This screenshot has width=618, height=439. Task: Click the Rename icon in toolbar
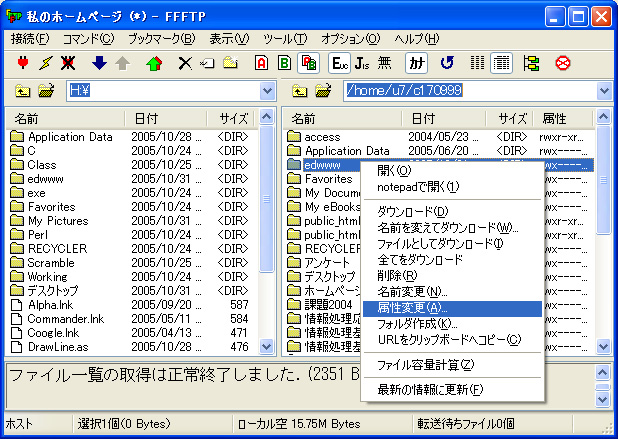point(207,63)
